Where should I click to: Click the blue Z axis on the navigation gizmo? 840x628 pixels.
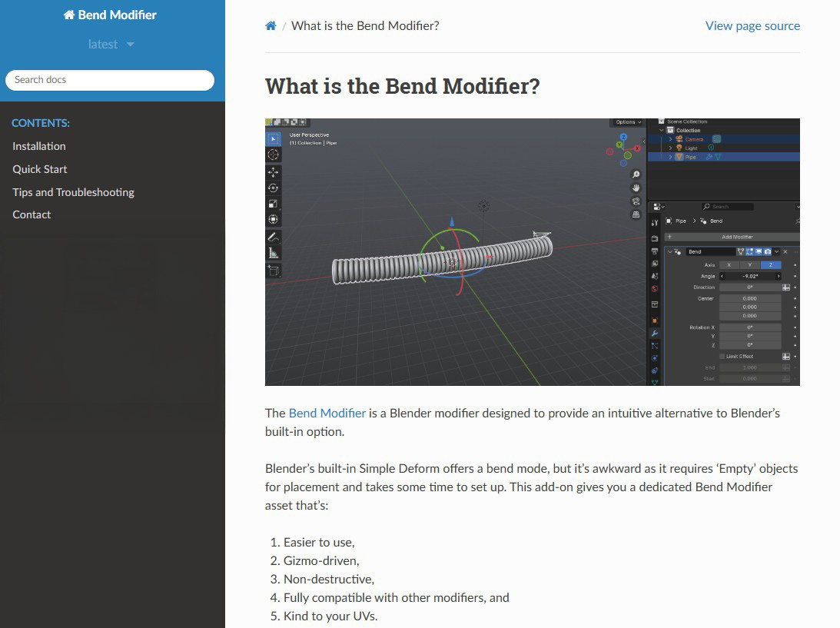623,137
